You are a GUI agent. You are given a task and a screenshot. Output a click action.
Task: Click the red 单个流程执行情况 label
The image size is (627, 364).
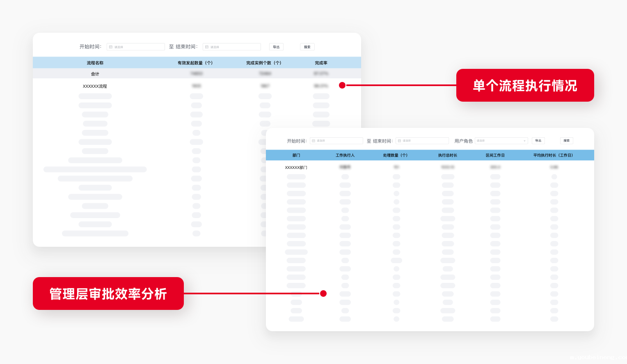tap(525, 85)
